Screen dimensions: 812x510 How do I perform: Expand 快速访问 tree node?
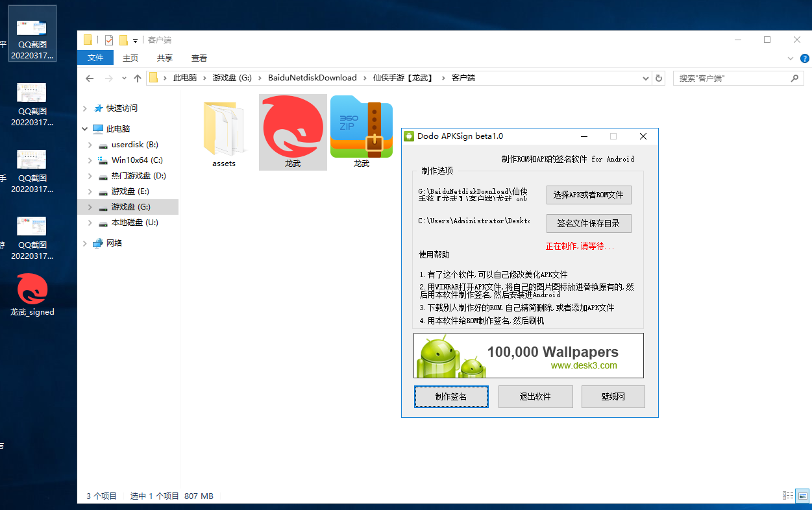click(x=85, y=108)
